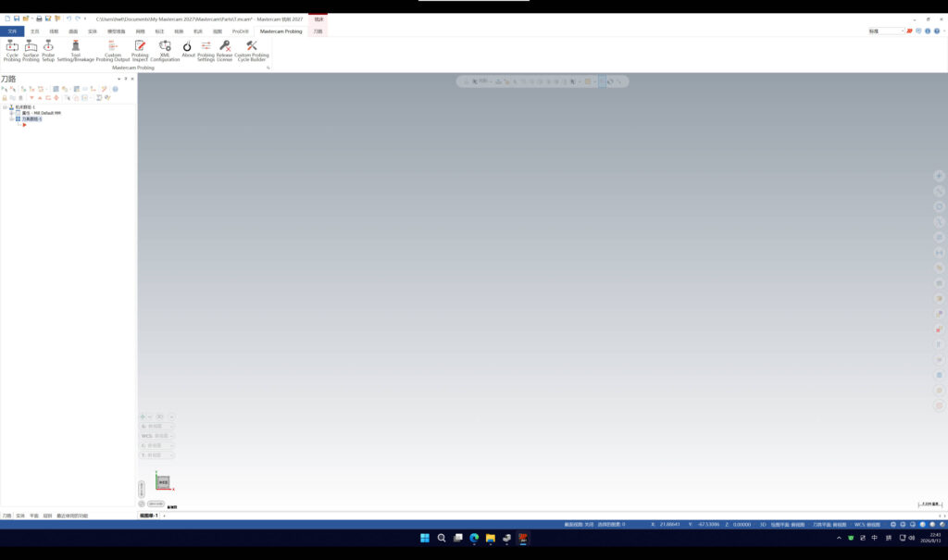
Task: Click the red insert arrow in tree
Action: [24, 125]
